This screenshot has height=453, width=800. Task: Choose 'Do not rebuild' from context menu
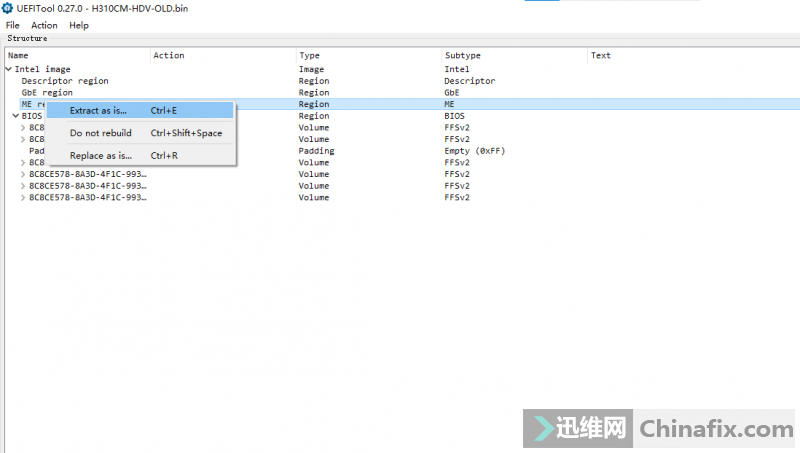[140, 133]
